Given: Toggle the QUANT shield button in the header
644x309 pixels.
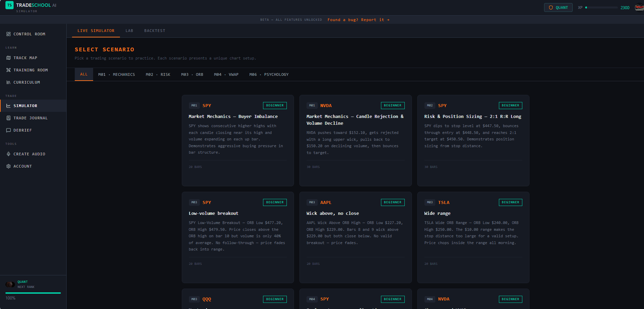Looking at the screenshot, I should point(558,7).
